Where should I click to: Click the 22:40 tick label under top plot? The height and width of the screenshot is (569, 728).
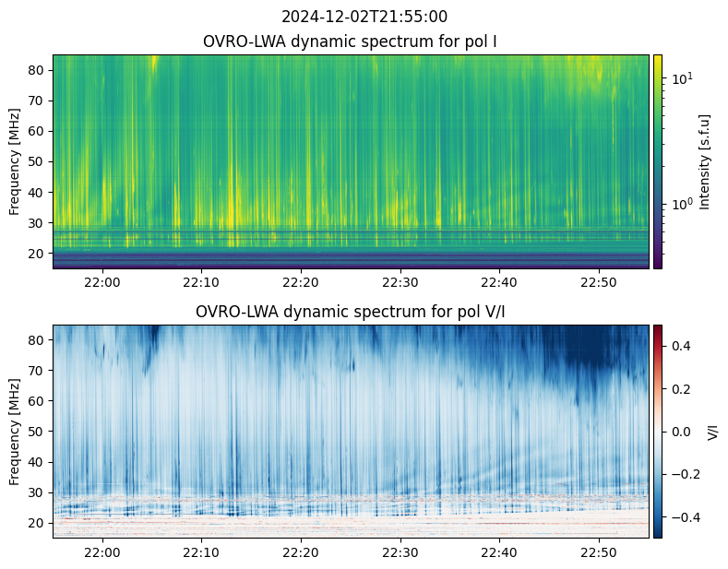(x=499, y=282)
